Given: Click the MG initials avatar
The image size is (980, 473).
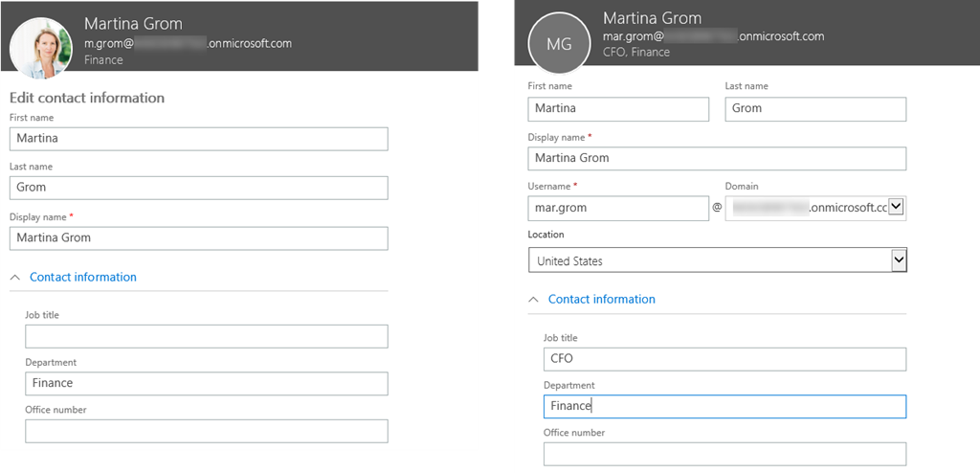Looking at the screenshot, I should point(559,44).
